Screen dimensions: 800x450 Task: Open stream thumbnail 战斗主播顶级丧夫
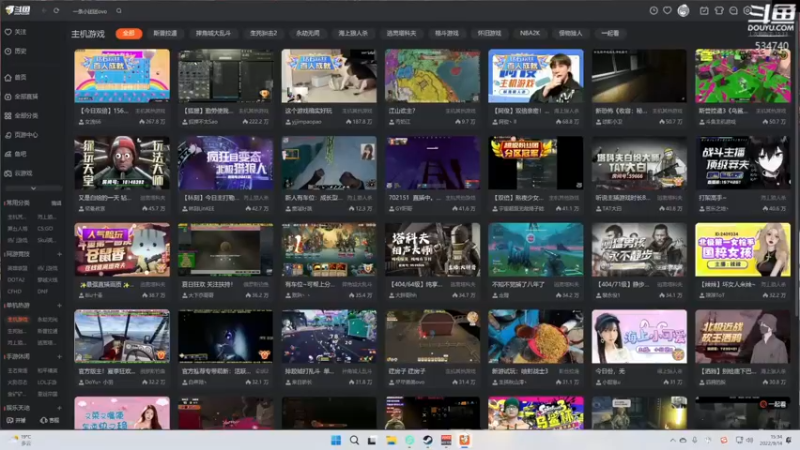[743, 163]
